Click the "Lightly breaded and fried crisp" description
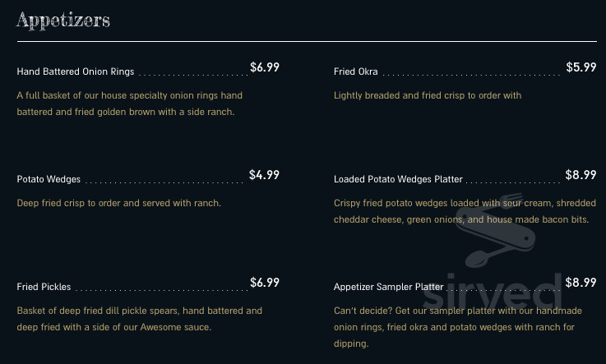Viewport: 606px width, 364px height. coord(428,95)
